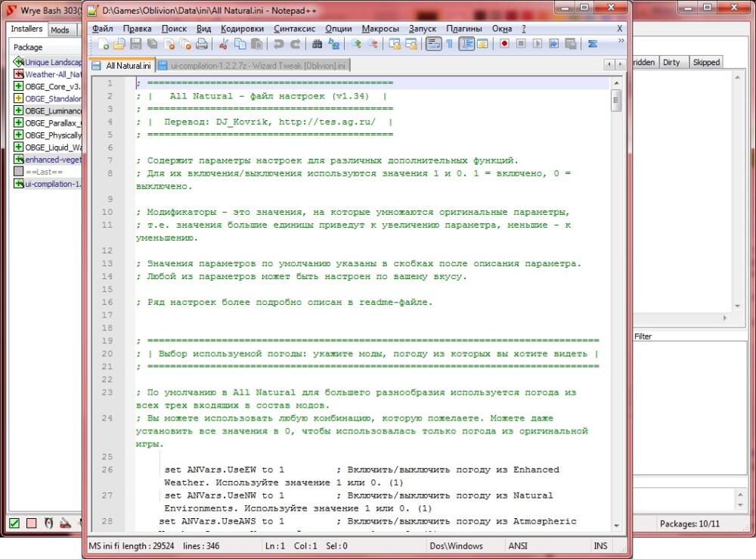
Task: Toggle Show All Characters pilcrow icon
Action: coord(449,45)
